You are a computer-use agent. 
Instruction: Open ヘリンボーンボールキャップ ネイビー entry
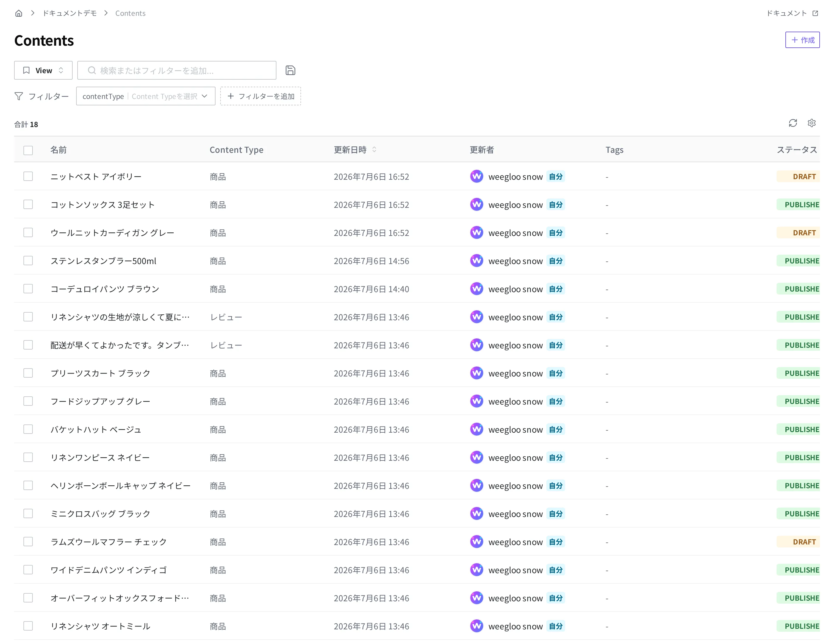tap(120, 486)
